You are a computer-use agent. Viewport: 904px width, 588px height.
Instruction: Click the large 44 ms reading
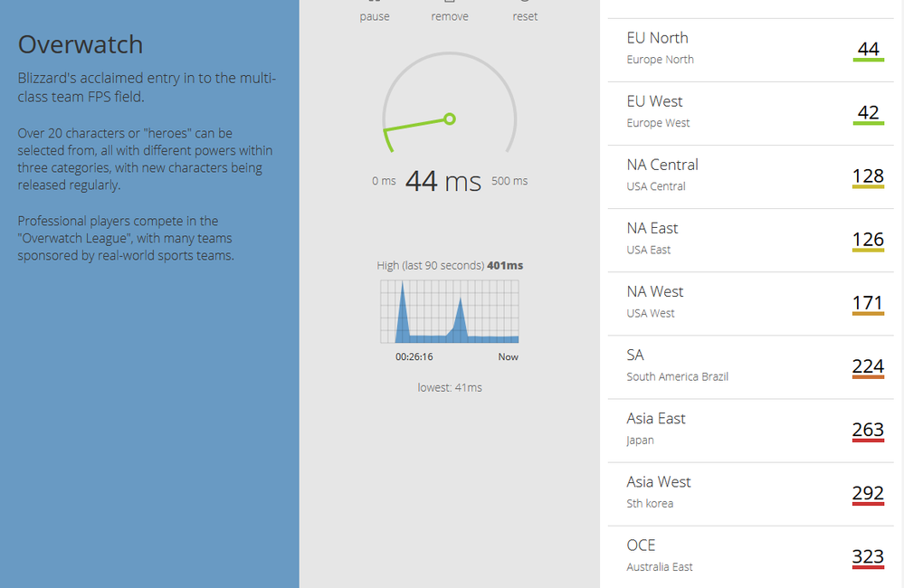pos(442,181)
